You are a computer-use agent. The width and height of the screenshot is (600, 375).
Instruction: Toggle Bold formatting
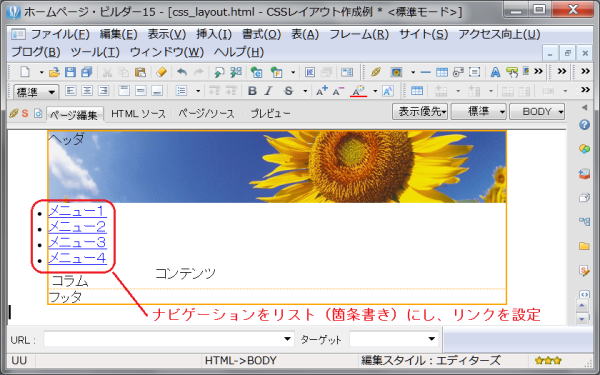click(x=252, y=91)
